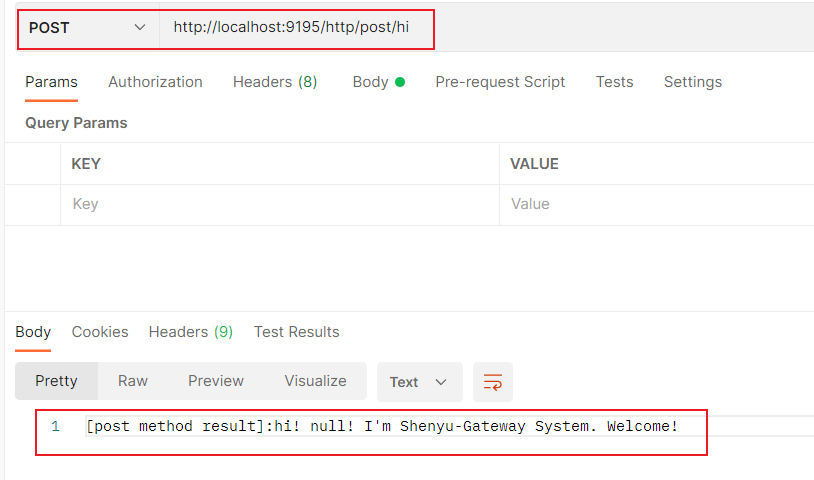Image resolution: width=814 pixels, height=480 pixels.
Task: Open the POST HTTP method dropdown
Action: (88, 28)
